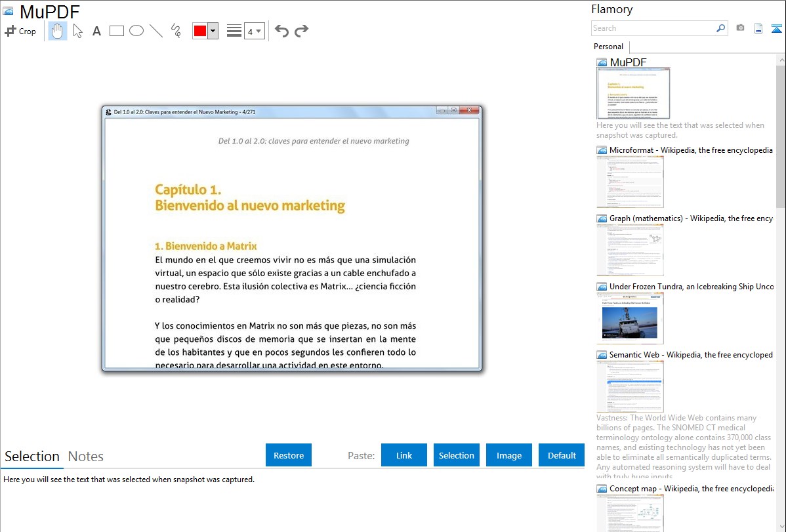This screenshot has height=532, width=786.
Task: Click the 'Under Frozen Tundra' title text
Action: (x=692, y=286)
